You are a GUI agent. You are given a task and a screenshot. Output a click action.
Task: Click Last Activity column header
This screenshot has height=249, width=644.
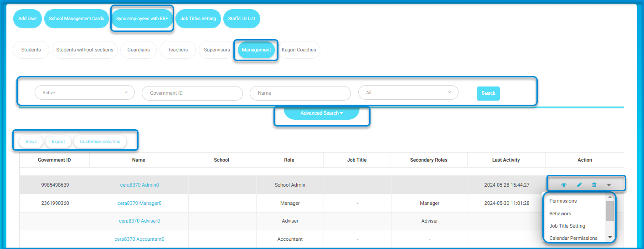(506, 160)
